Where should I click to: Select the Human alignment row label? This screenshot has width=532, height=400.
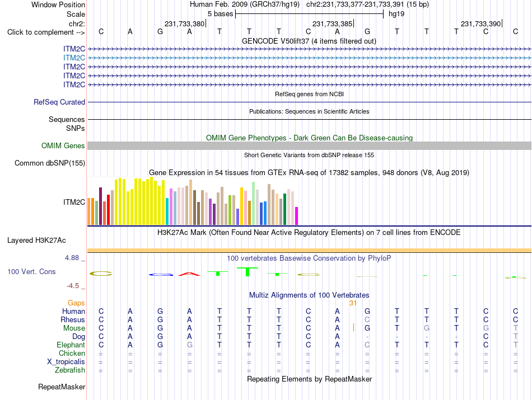tap(73, 311)
